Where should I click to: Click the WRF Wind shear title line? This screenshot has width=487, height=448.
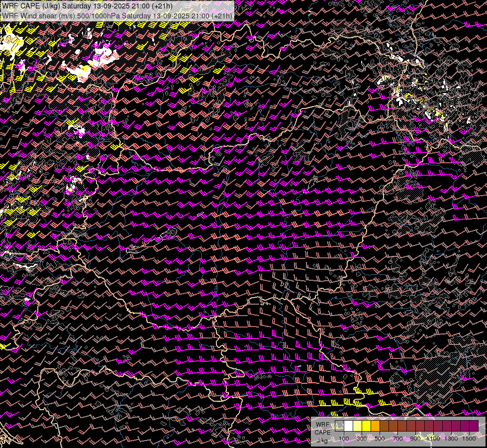[x=117, y=16]
